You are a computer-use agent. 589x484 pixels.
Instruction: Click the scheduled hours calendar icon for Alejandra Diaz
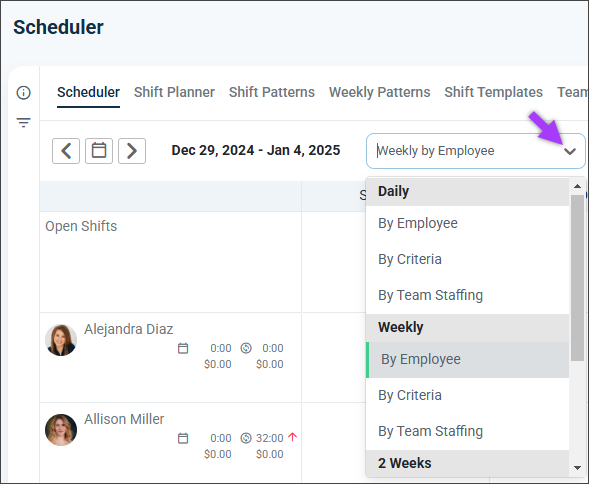183,348
